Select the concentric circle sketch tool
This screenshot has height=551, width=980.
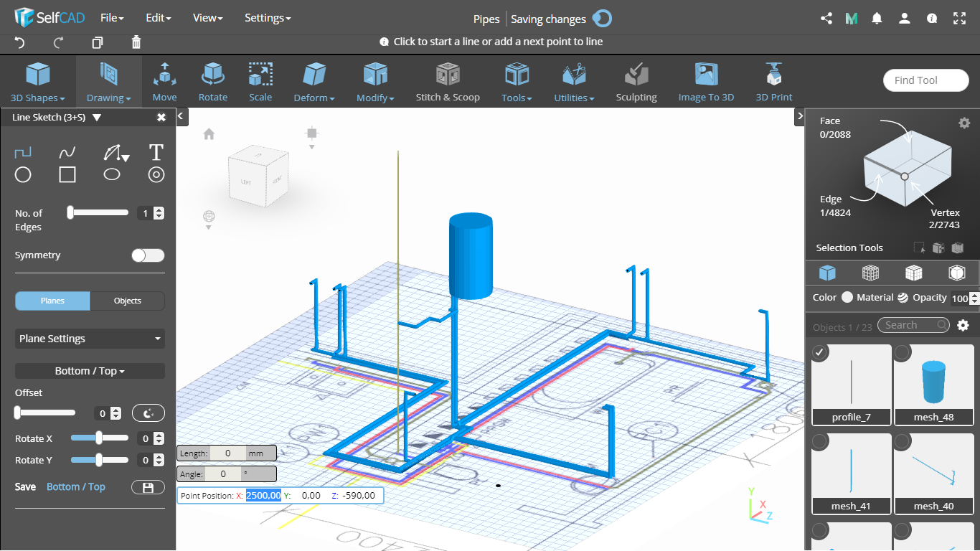point(156,174)
